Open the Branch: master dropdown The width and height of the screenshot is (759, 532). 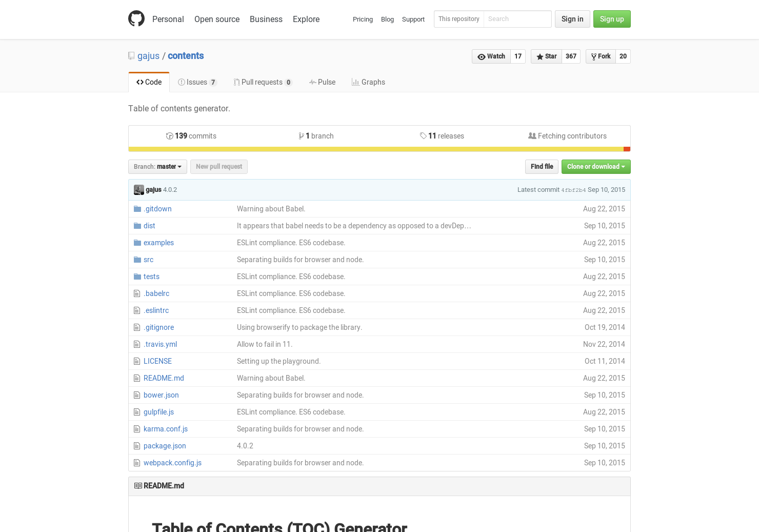point(157,166)
